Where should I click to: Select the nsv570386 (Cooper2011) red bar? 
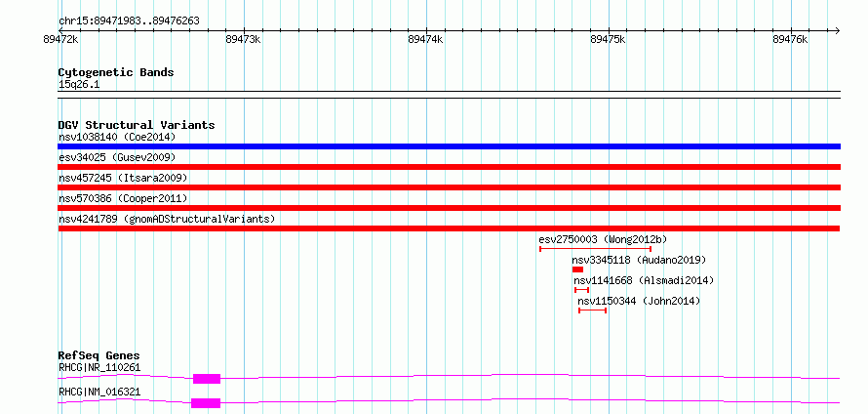click(449, 208)
